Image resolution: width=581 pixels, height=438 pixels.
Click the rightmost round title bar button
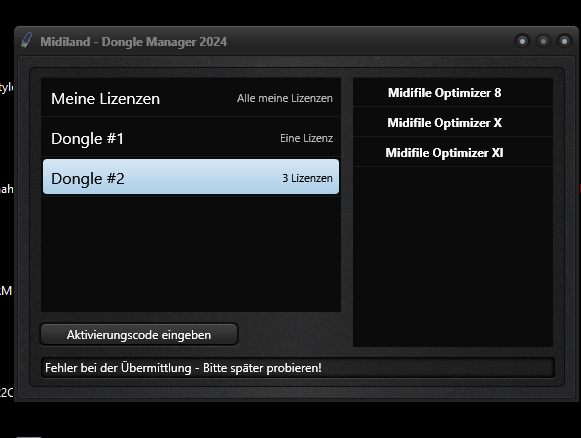point(564,41)
